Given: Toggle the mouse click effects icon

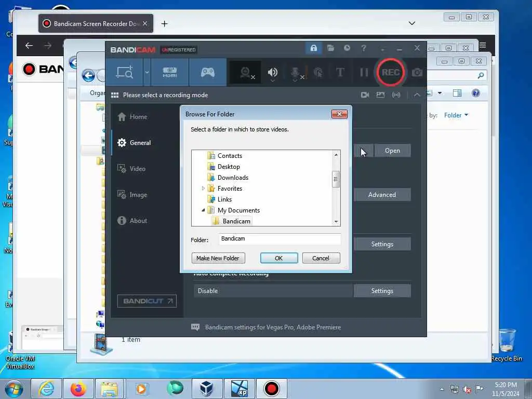Looking at the screenshot, I should (318, 72).
